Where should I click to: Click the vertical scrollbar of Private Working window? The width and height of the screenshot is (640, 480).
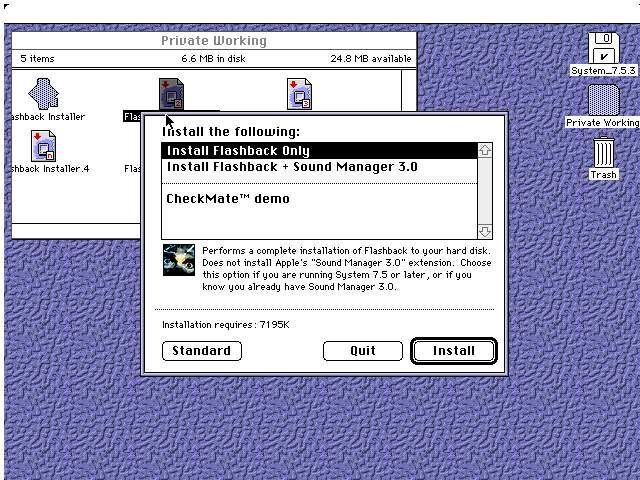(409, 91)
